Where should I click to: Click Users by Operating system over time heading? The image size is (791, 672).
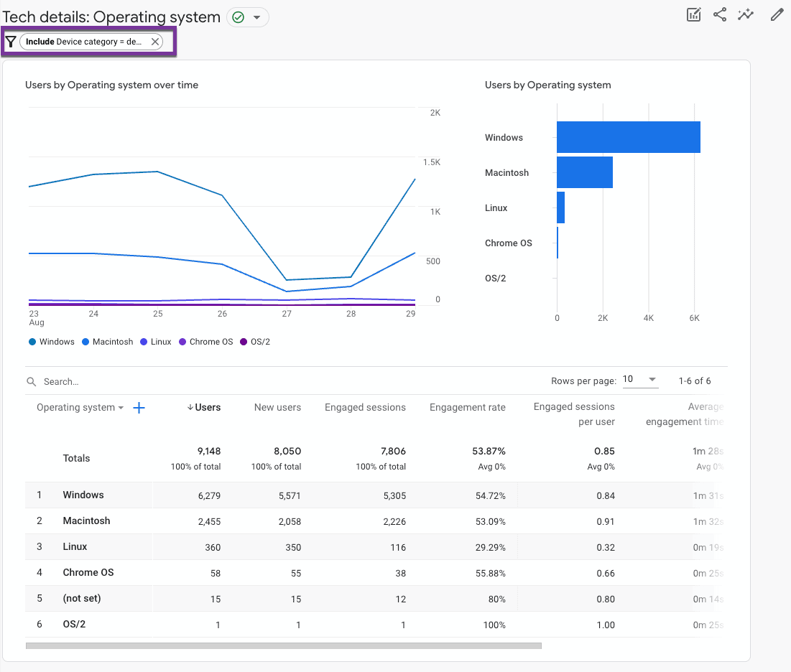tap(111, 85)
